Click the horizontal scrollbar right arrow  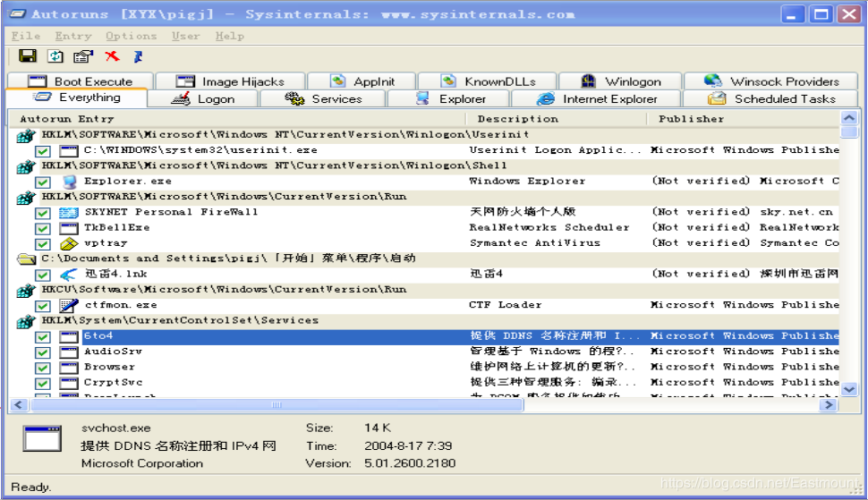(828, 405)
